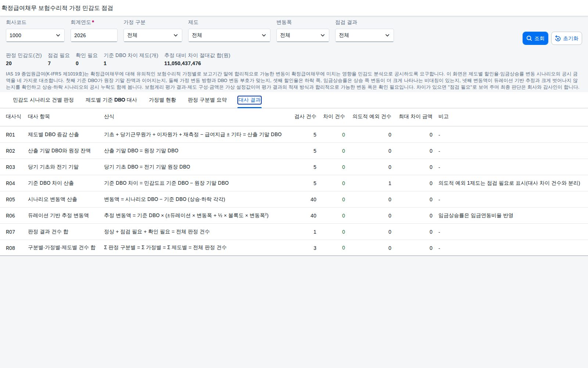Image resolution: width=588 pixels, height=368 pixels.
Task: Select the R02 row code
Action: [x=11, y=151]
